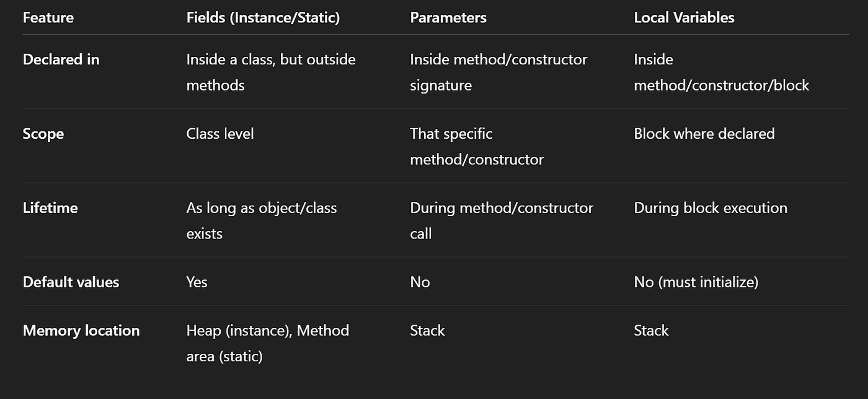Click the "As long as object/class exists" cell
Image resolution: width=868 pixels, height=399 pixels.
[261, 221]
